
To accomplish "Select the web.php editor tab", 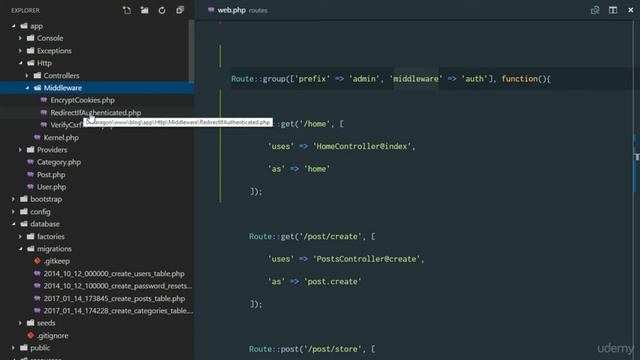I will tap(238, 10).
